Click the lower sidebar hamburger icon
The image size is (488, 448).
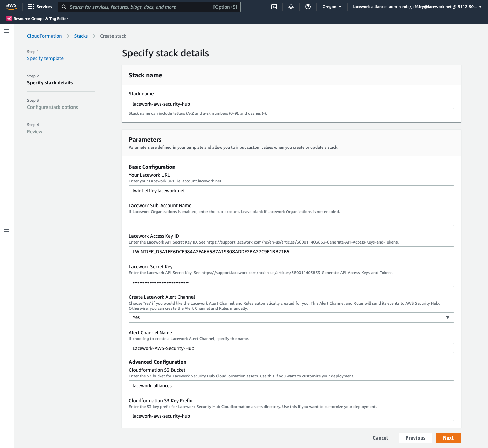[x=6, y=230]
